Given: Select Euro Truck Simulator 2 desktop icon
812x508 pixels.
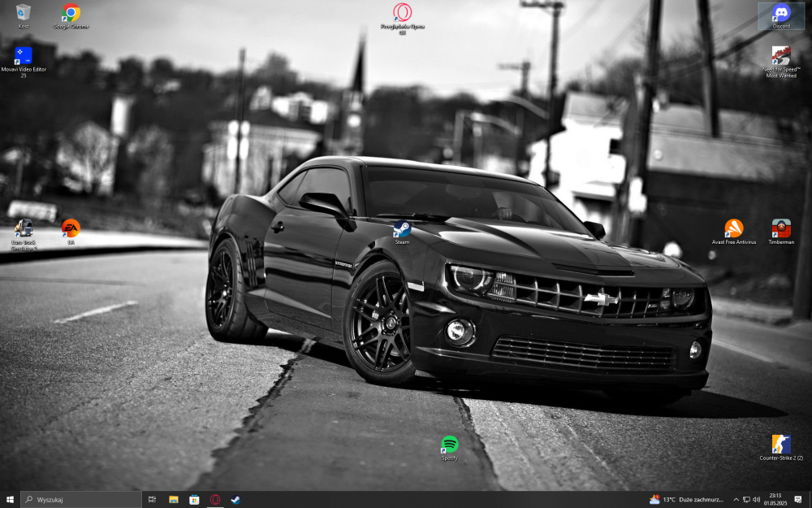Looking at the screenshot, I should click(x=24, y=234).
